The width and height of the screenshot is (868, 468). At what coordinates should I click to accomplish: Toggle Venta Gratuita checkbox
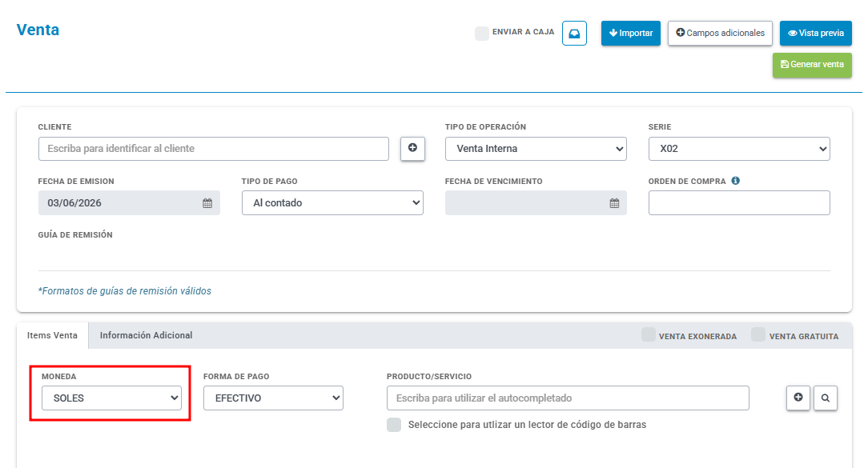pyautogui.click(x=758, y=334)
